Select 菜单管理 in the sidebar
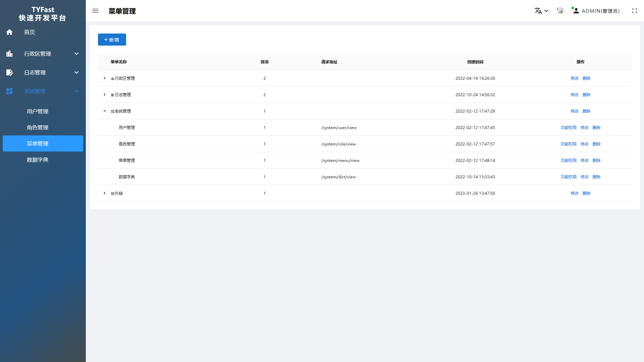644x362 pixels. tap(43, 143)
